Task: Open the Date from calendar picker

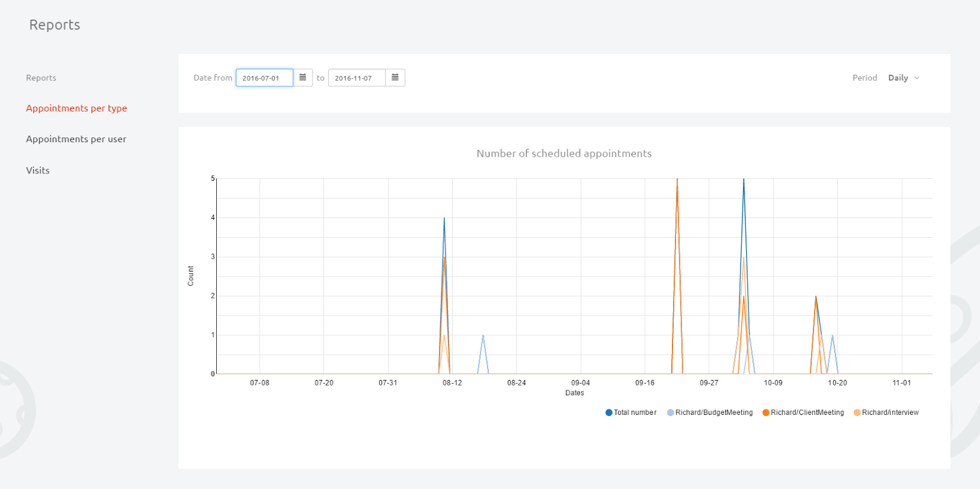Action: coord(303,78)
